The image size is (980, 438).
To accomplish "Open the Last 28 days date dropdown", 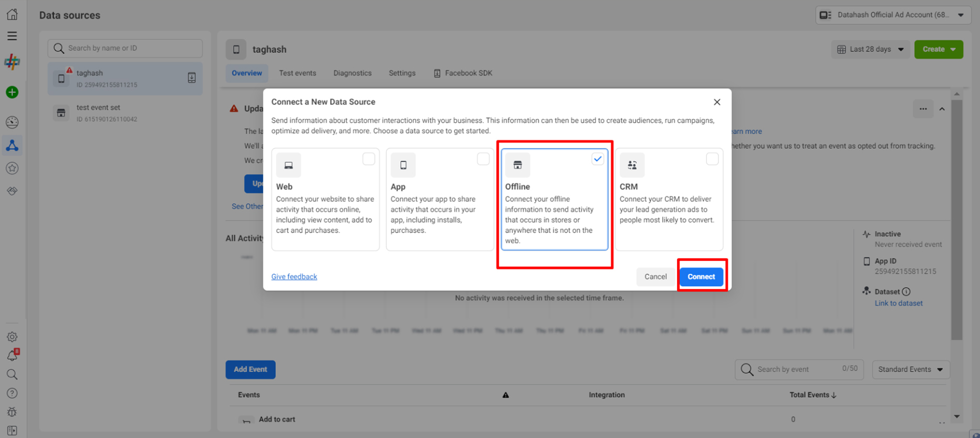I will point(871,49).
